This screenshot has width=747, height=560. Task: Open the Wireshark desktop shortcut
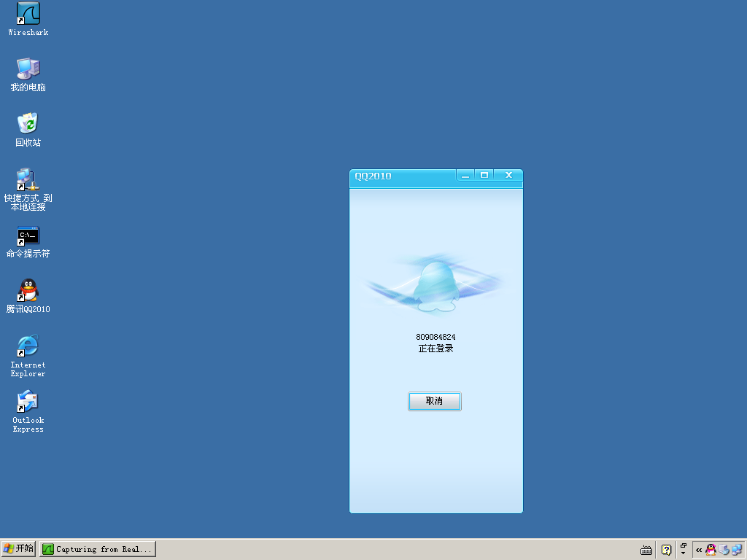(x=28, y=19)
